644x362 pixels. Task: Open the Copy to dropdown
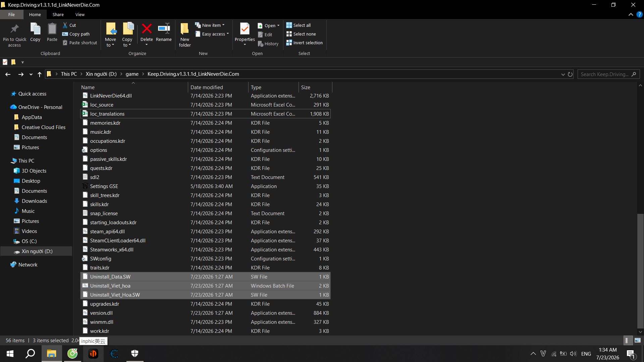point(127,35)
